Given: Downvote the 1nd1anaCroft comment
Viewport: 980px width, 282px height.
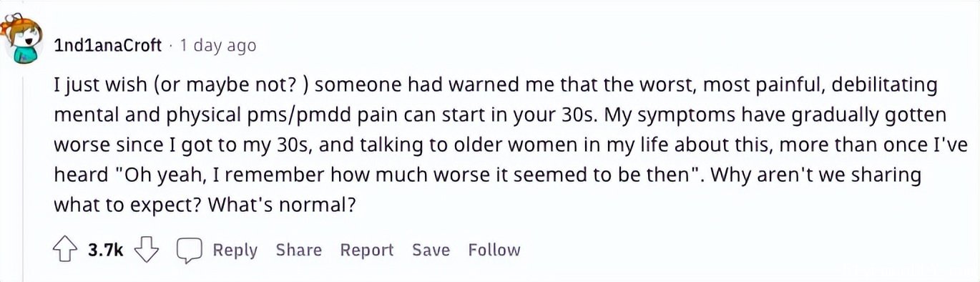Looking at the screenshot, I should (147, 250).
